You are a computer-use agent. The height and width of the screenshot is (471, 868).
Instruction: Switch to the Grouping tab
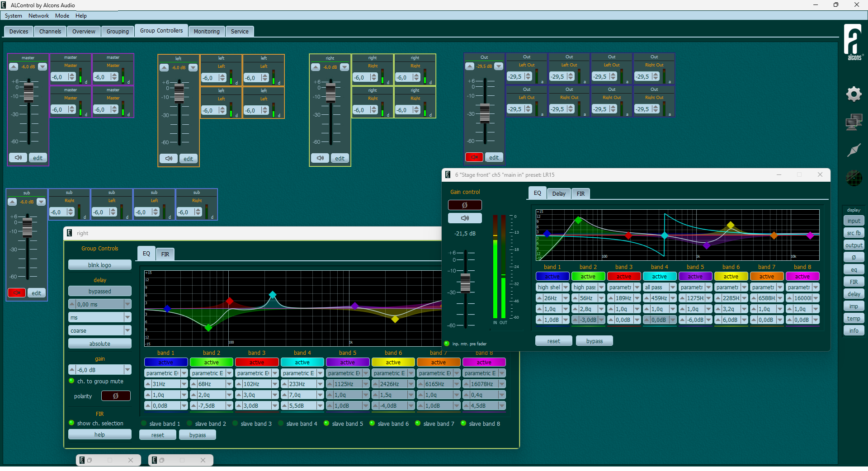pos(118,31)
